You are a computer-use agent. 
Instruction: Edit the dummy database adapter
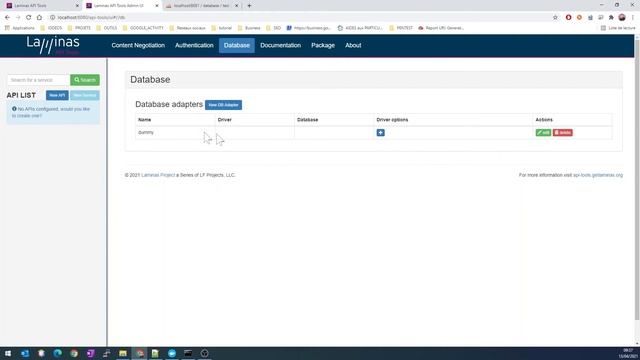543,133
